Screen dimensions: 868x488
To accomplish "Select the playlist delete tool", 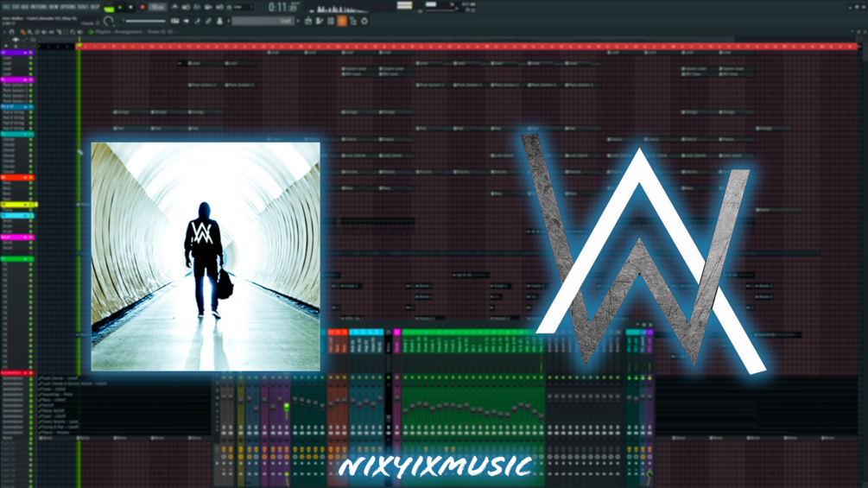I will click(x=36, y=32).
